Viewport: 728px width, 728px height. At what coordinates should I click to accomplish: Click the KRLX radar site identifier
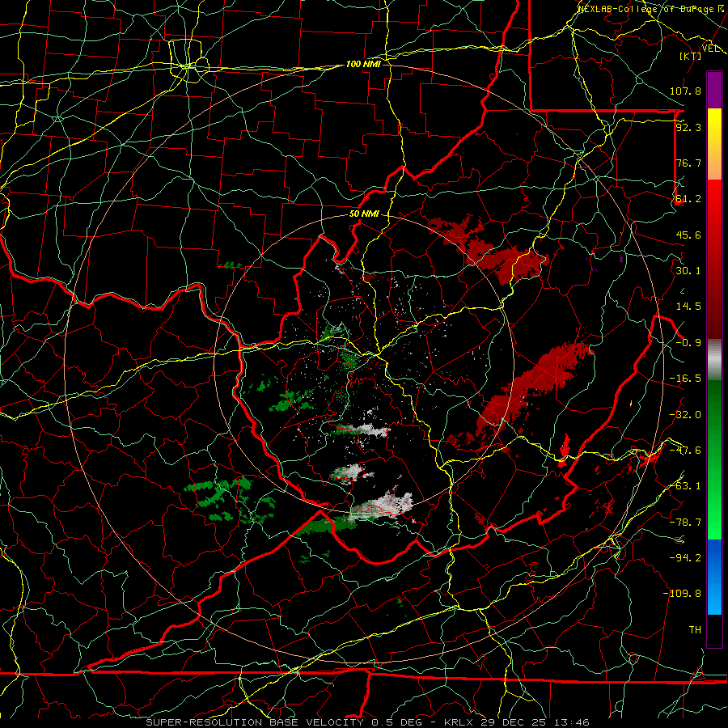pyautogui.click(x=459, y=722)
